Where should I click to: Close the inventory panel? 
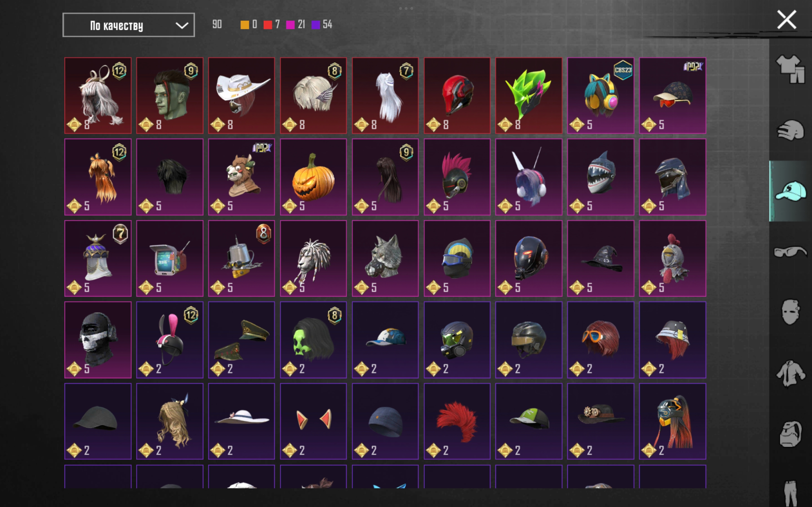[787, 20]
